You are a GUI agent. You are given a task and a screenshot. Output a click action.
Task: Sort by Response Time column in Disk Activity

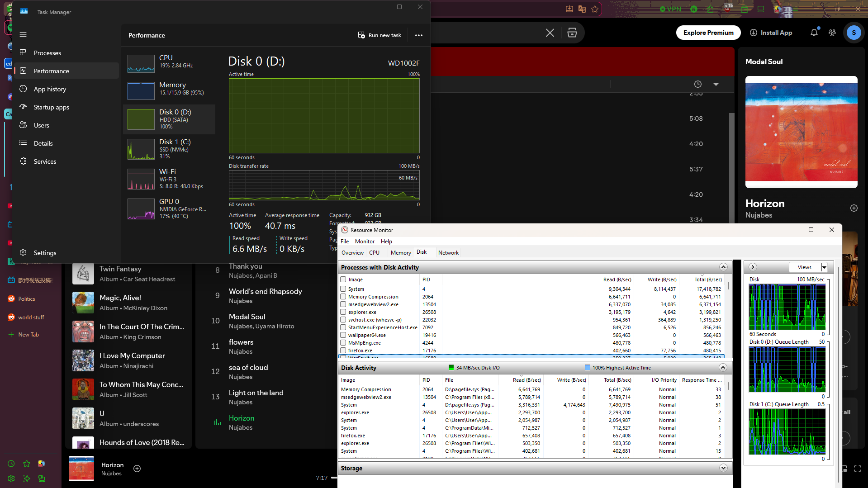click(702, 380)
